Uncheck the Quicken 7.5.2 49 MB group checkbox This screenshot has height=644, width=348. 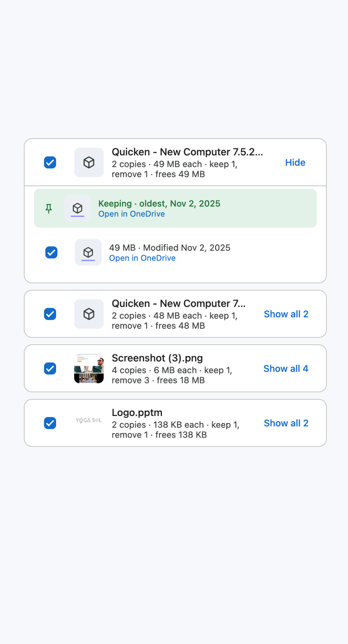[x=50, y=162]
